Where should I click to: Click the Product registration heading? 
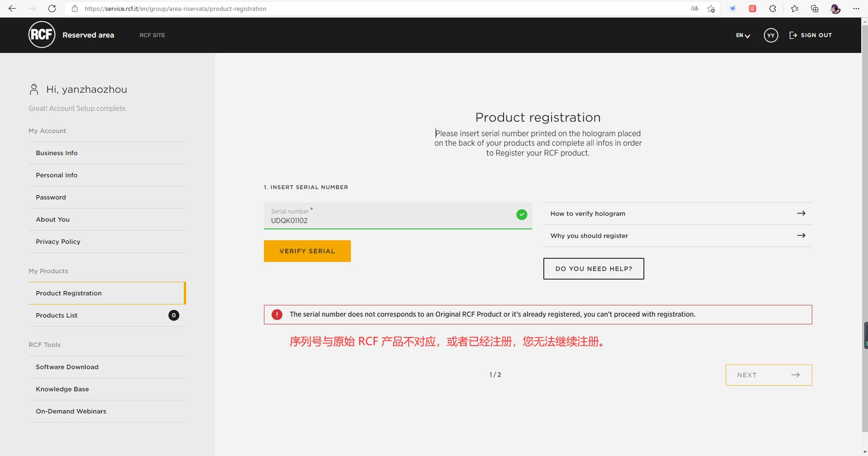click(538, 118)
